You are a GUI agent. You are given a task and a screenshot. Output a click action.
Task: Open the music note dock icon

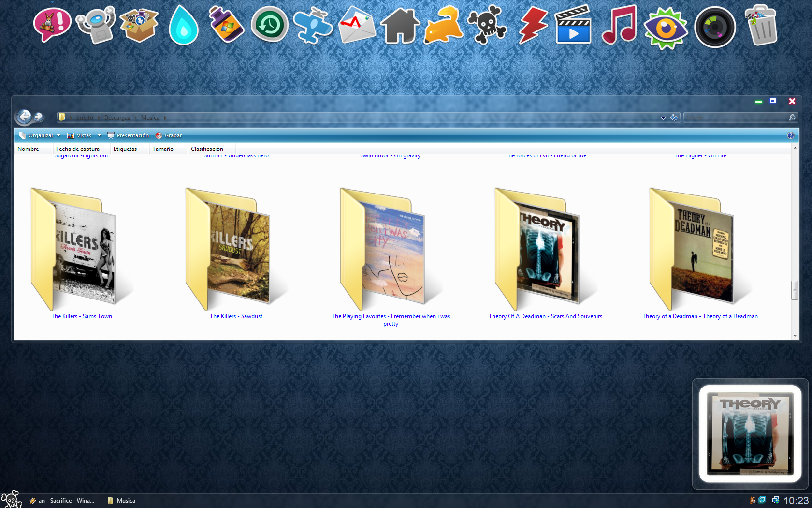pyautogui.click(x=619, y=25)
